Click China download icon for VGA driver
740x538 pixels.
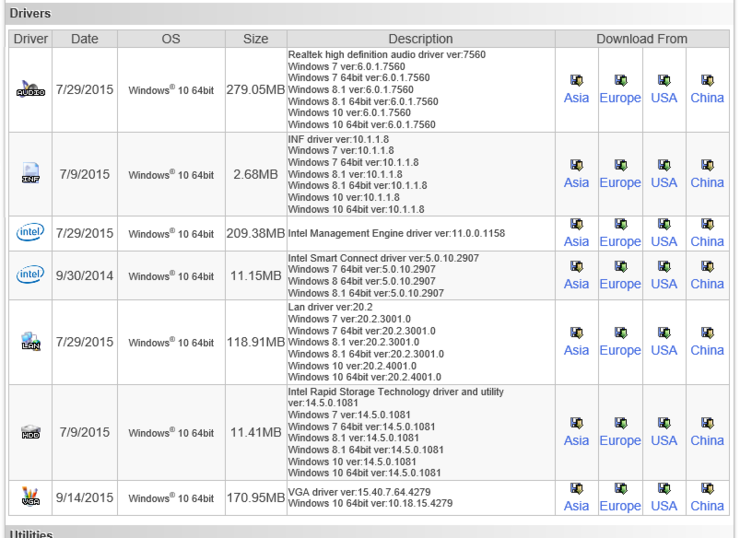[707, 489]
